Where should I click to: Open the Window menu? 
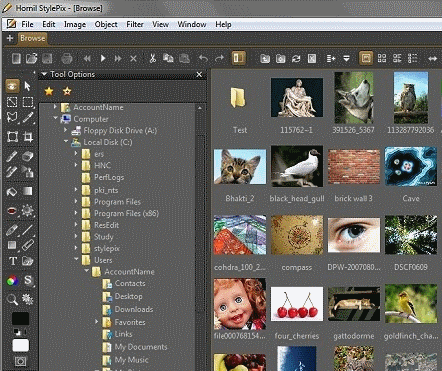coord(192,24)
